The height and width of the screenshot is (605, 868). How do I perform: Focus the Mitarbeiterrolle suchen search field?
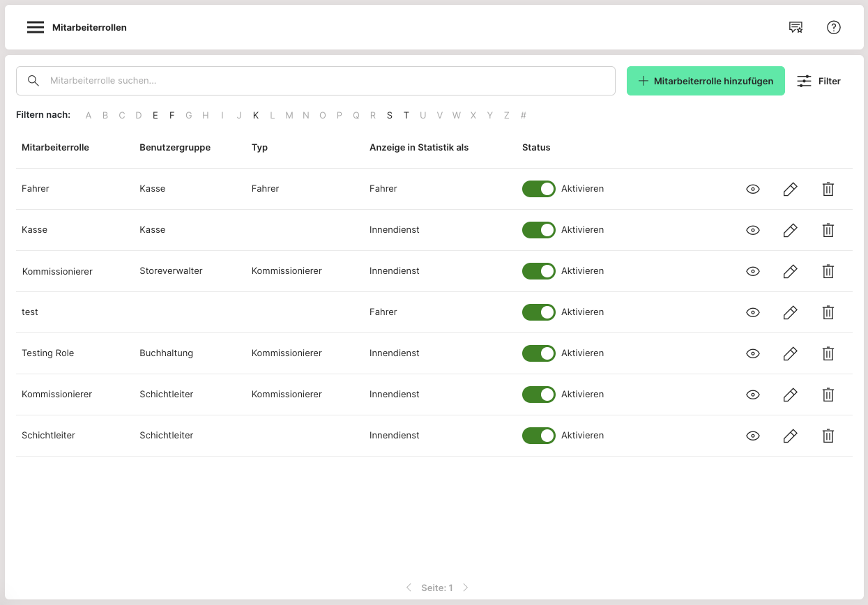328,81
